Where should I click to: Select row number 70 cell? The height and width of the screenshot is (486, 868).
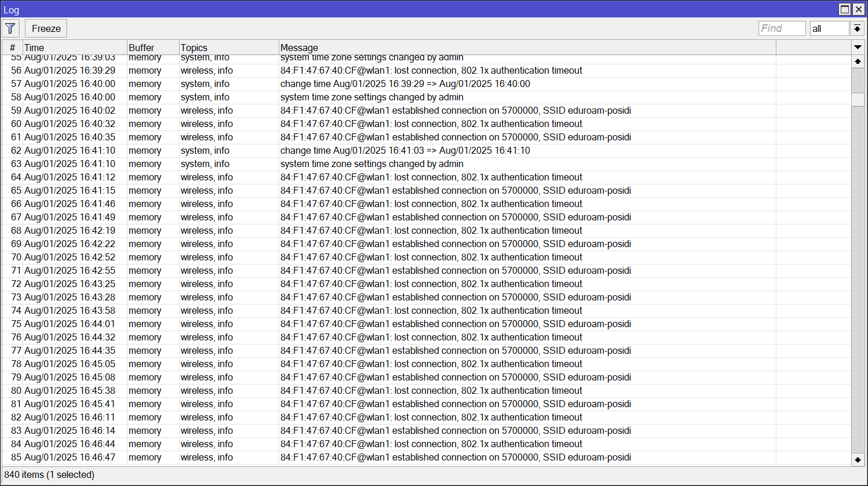[16, 257]
